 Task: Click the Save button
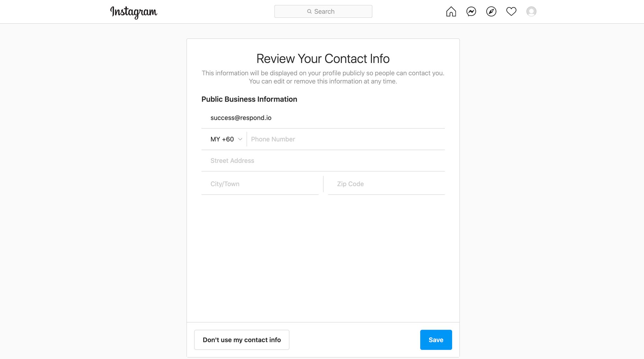tap(436, 340)
